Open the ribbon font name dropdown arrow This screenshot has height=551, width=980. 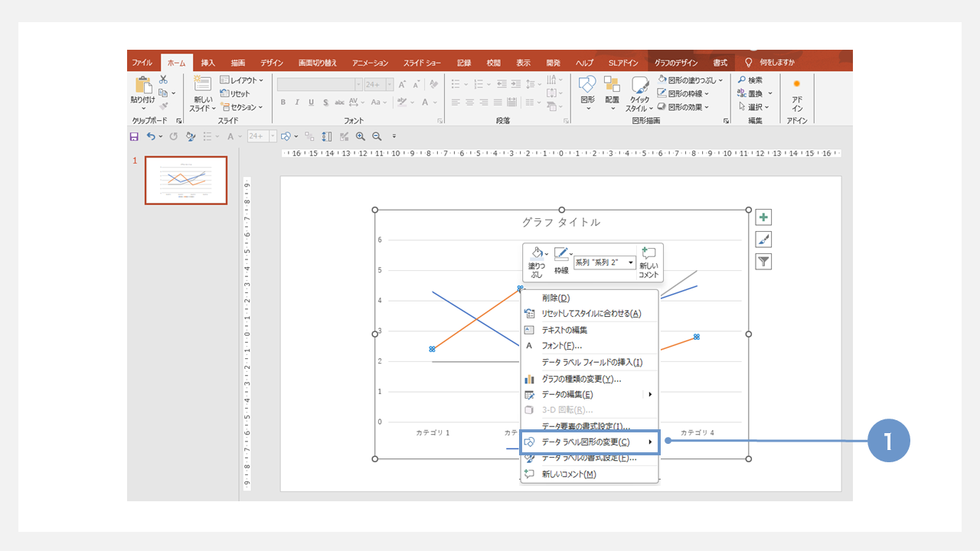pyautogui.click(x=358, y=84)
